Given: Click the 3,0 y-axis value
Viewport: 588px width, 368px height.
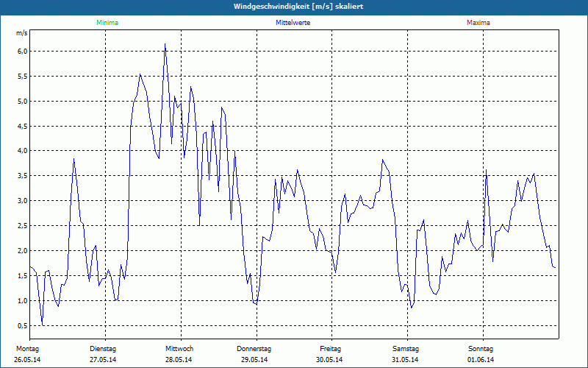Looking at the screenshot, I should [x=23, y=200].
